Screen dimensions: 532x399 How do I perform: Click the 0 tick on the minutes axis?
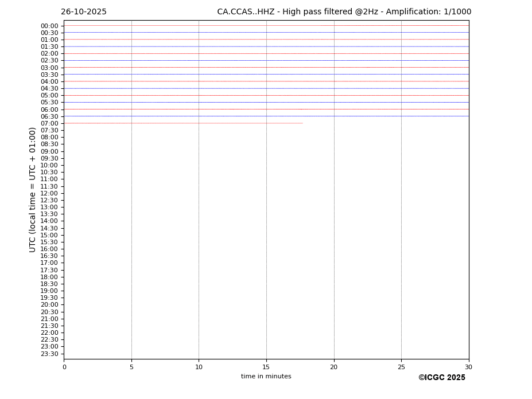coord(64,367)
